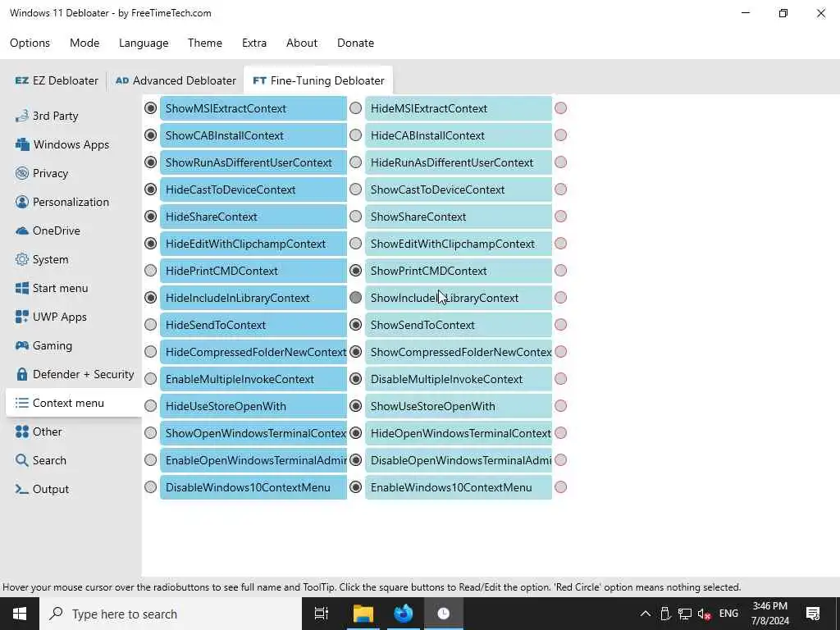Click the blue bird app taskbar icon
840x630 pixels.
[x=404, y=614]
